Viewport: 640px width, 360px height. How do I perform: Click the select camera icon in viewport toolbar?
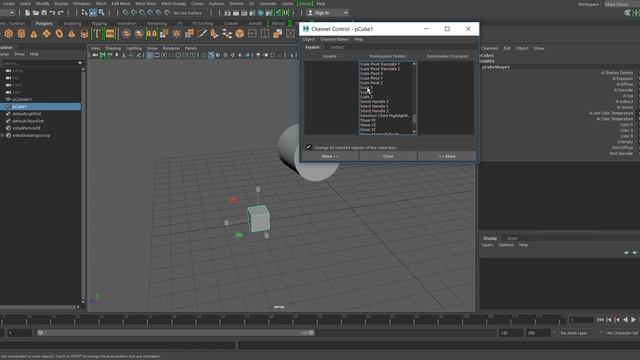[x=95, y=55]
